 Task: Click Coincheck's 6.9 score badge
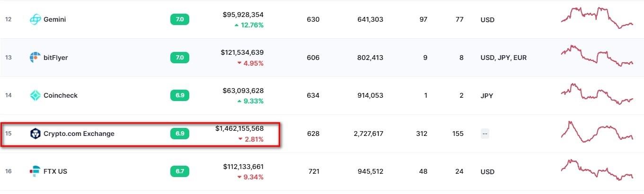pyautogui.click(x=180, y=95)
